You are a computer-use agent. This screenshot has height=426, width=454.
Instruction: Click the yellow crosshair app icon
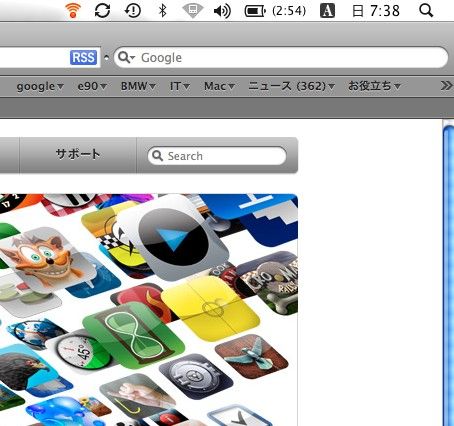click(211, 308)
